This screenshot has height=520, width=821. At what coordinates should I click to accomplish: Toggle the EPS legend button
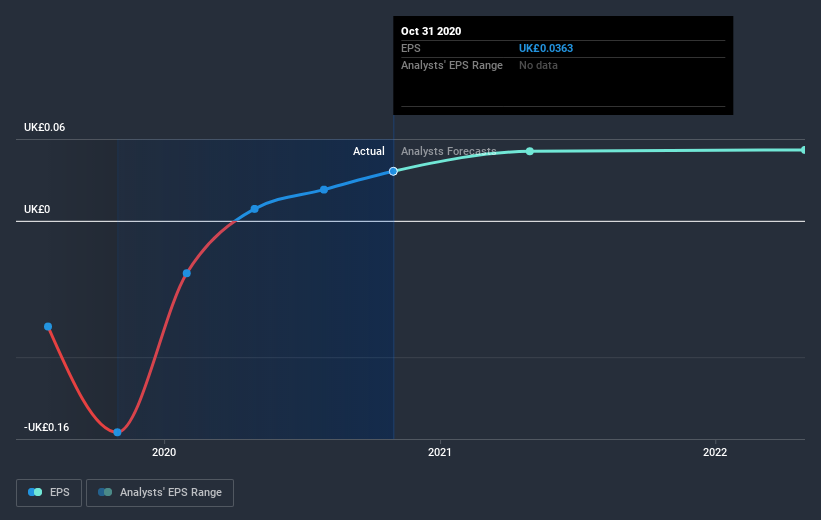point(49,492)
